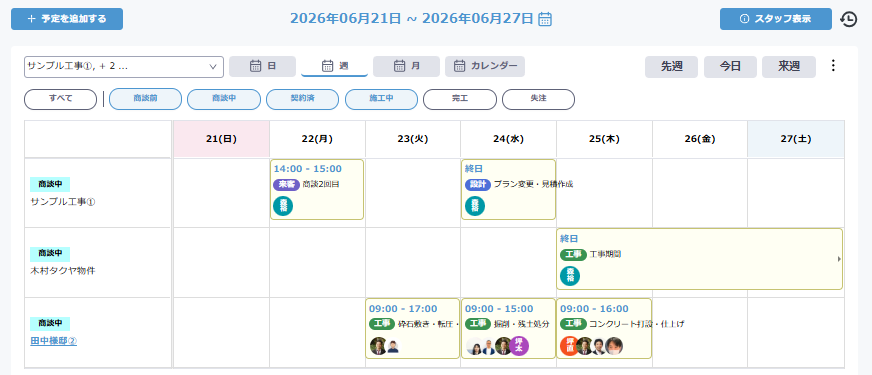Image resolution: width=872 pixels, height=375 pixels.
Task: Click the 設計 tag on プラン変更 event
Action: 478,184
